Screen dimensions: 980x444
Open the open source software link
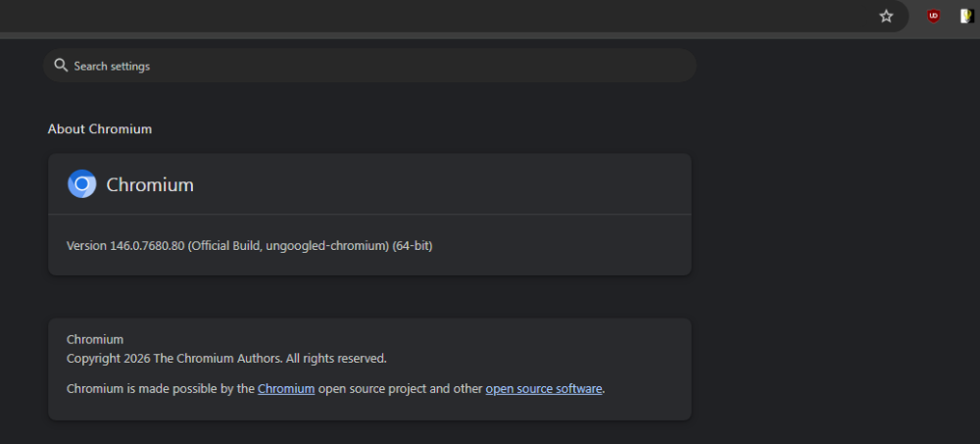(544, 389)
